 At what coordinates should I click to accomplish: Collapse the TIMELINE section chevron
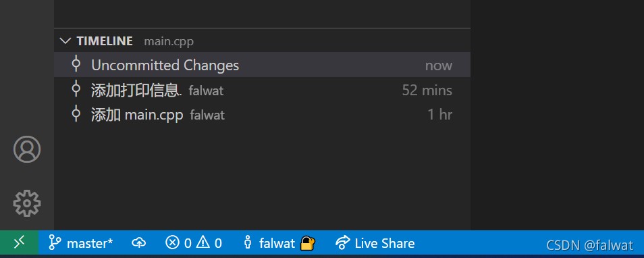pyautogui.click(x=65, y=41)
